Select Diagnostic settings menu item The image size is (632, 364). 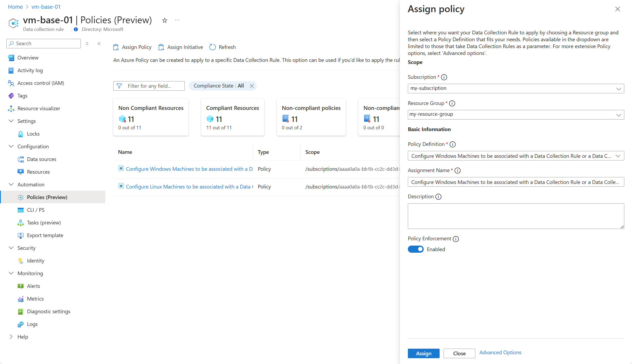point(49,311)
